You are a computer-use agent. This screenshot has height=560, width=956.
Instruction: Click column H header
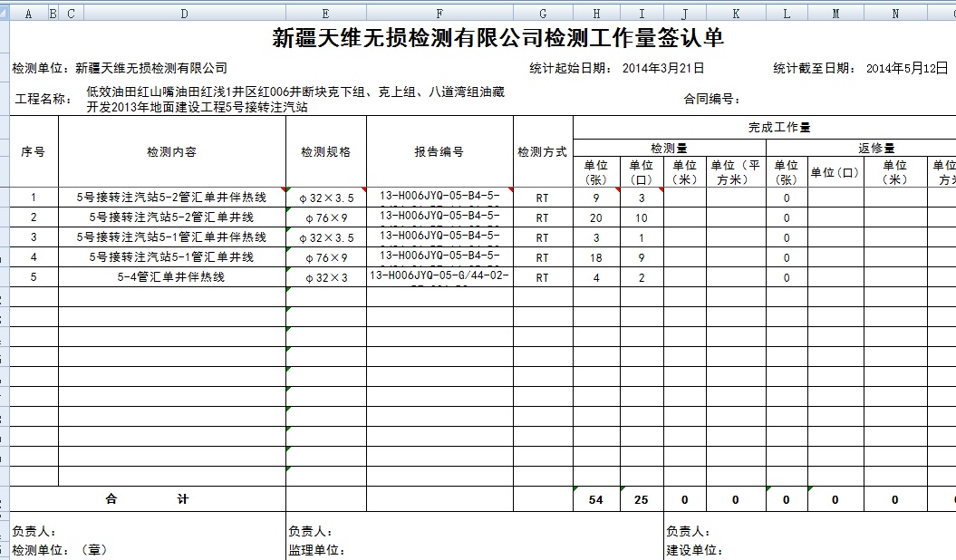point(596,14)
